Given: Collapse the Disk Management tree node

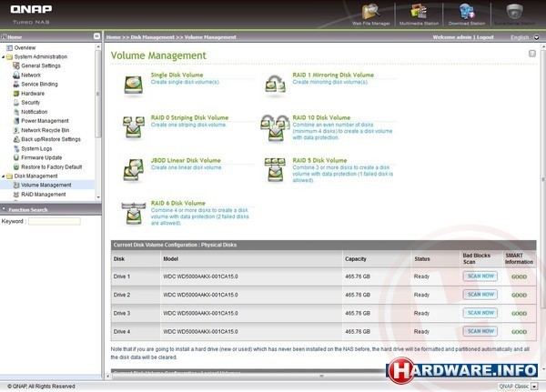Looking at the screenshot, I should (4, 176).
